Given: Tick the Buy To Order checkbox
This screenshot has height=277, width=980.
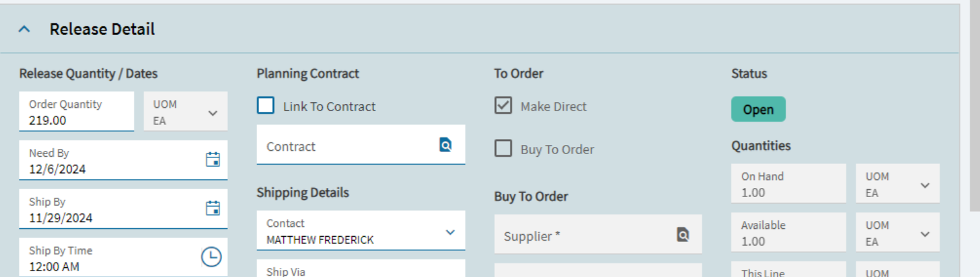Looking at the screenshot, I should tap(503, 148).
